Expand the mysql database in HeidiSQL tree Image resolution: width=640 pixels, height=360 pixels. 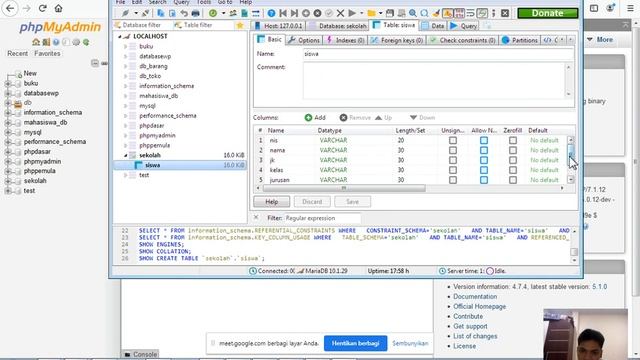pyautogui.click(x=126, y=106)
